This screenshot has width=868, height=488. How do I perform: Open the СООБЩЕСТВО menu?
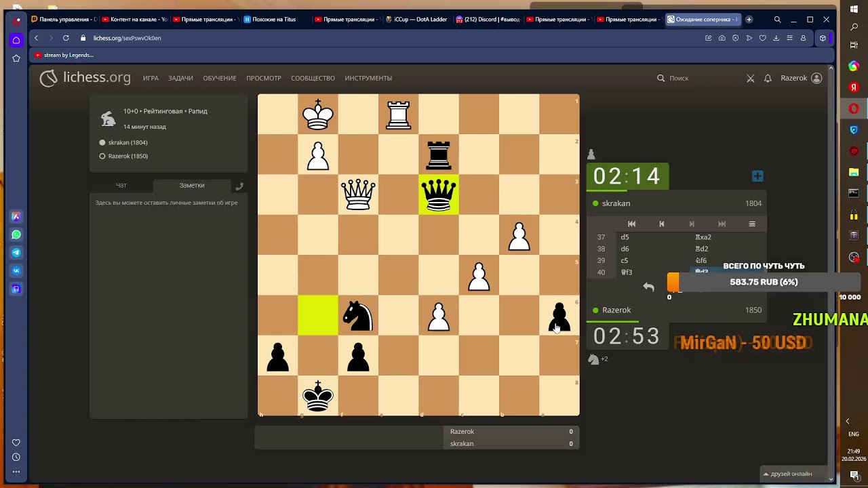click(x=313, y=78)
